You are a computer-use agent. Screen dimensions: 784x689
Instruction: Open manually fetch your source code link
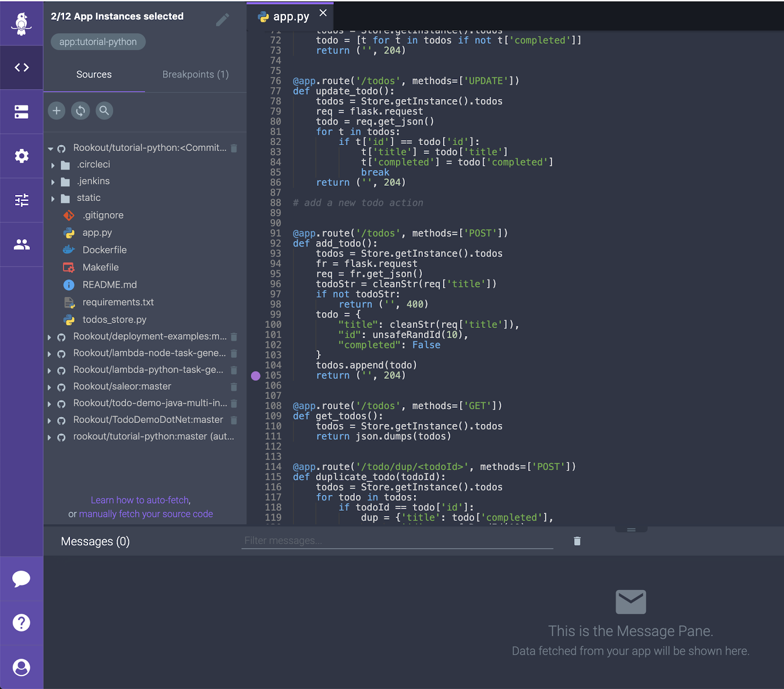click(146, 514)
